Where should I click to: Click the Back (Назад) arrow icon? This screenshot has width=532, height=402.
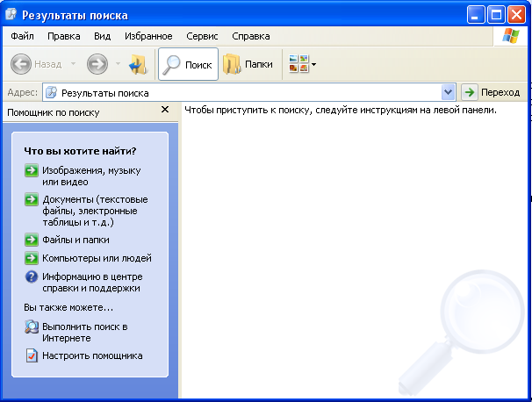[x=21, y=64]
